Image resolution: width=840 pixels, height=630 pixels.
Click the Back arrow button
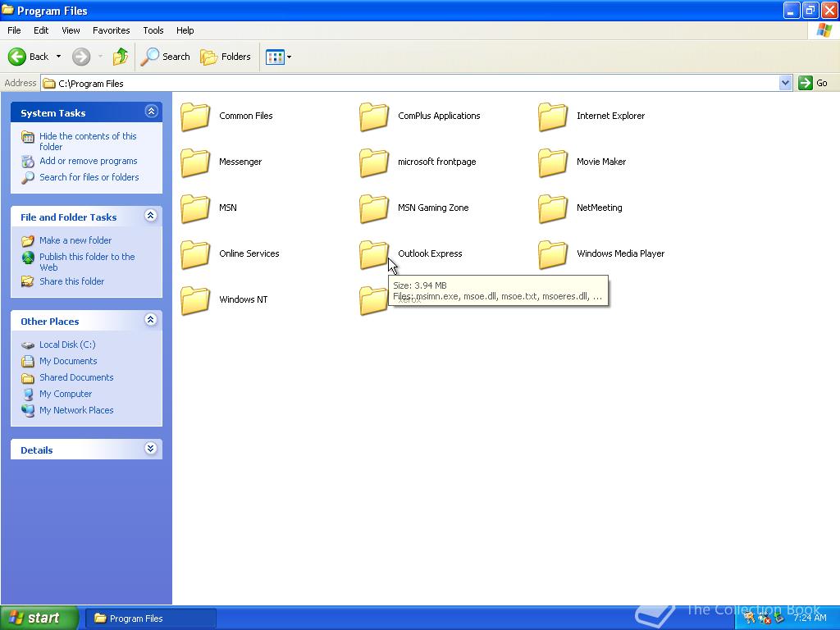click(x=28, y=57)
